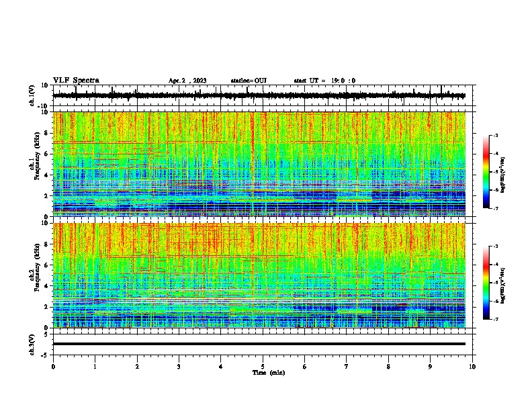Click time axis tick label 7
Viewport: 532px width, 411px height.
347,367
